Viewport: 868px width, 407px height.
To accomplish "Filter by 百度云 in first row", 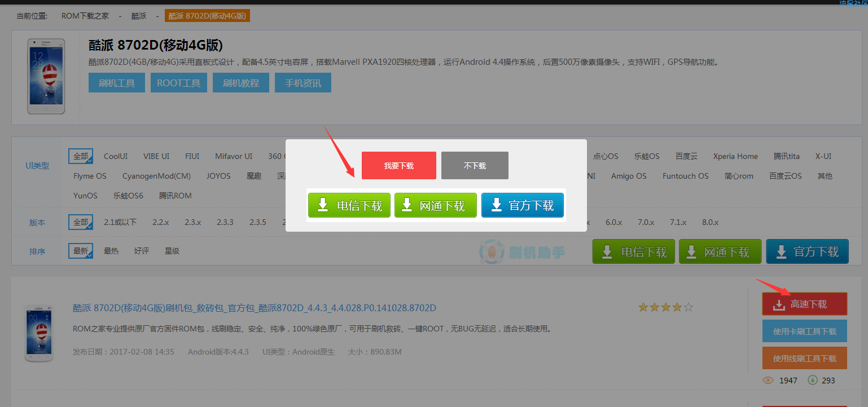I will [686, 156].
